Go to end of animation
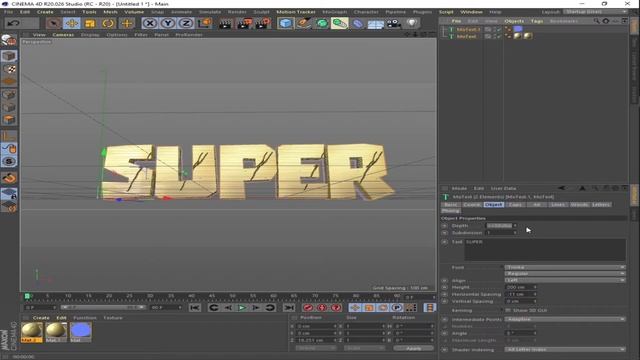Viewport: 640px width, 360px height. (289, 307)
